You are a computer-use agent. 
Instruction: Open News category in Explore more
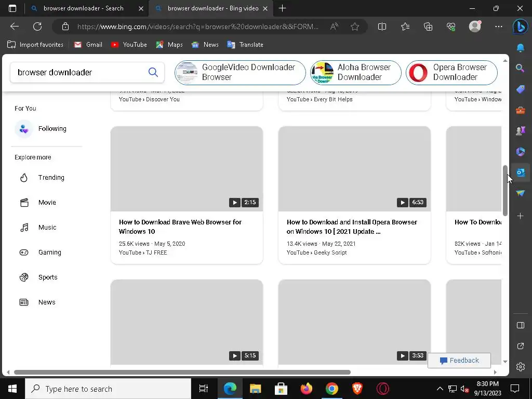point(37,302)
